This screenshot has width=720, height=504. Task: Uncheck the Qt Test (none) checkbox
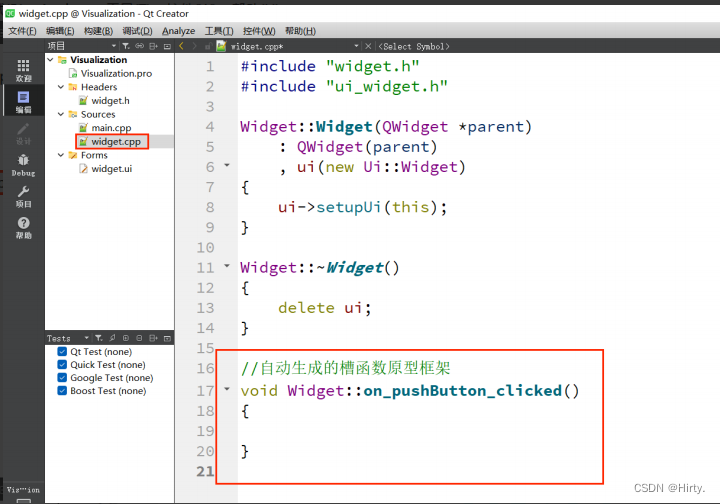pos(62,352)
